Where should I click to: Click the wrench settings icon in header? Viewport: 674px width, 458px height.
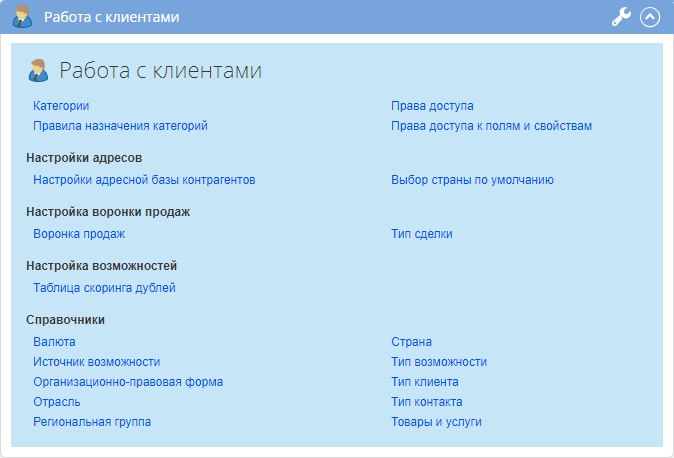click(621, 17)
